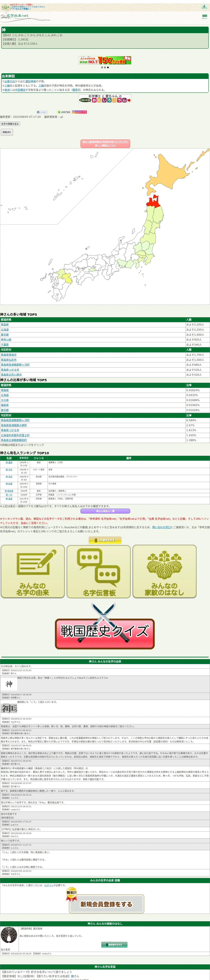Open the 青森県弘前市 link
Viewport: 210px width, 980px height.
coord(9,359)
